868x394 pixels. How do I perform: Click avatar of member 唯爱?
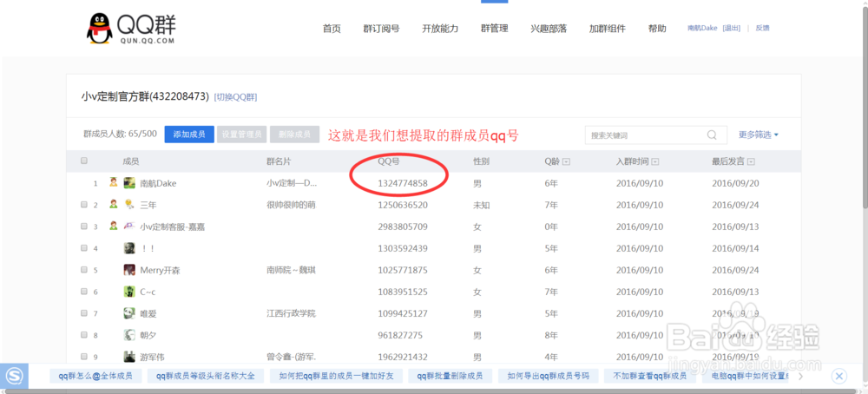(x=129, y=313)
